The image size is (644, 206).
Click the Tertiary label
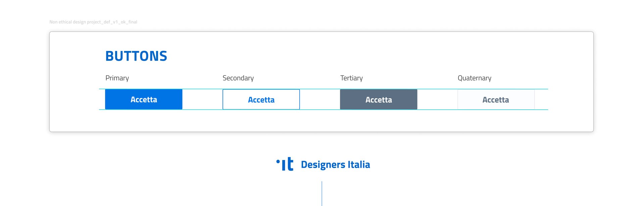point(351,78)
